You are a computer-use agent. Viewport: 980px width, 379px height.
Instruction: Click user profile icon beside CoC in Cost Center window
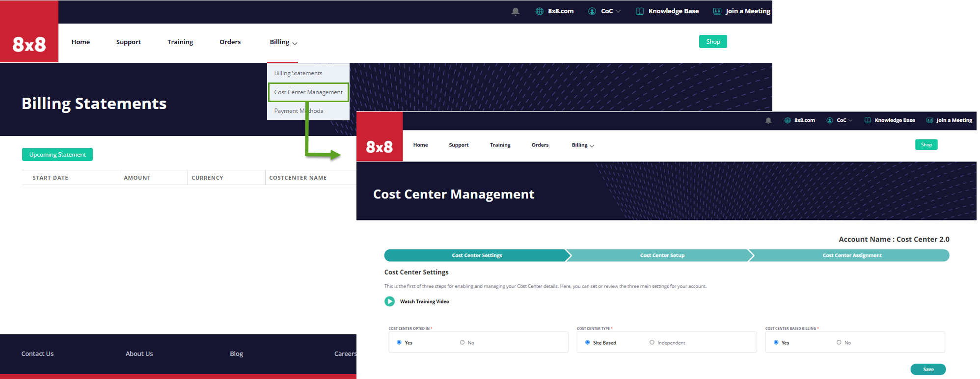(830, 120)
